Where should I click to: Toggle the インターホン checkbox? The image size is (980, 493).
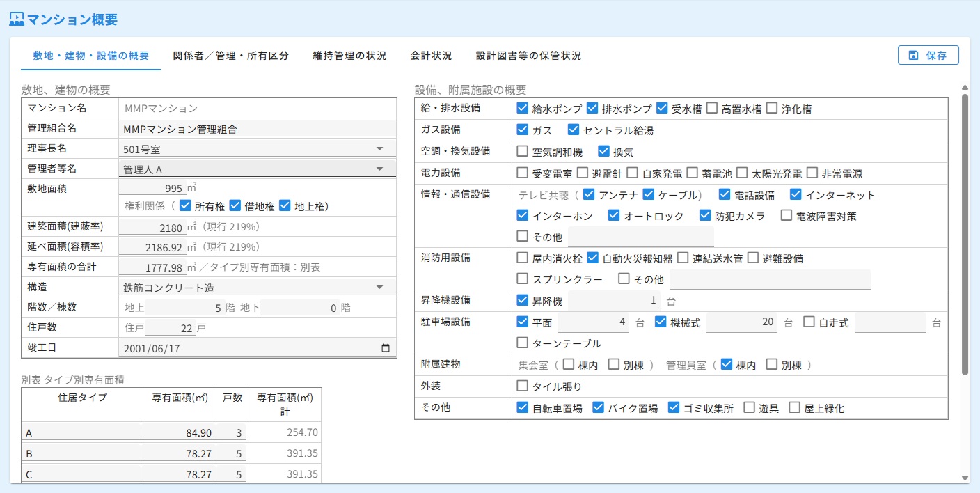tap(523, 216)
